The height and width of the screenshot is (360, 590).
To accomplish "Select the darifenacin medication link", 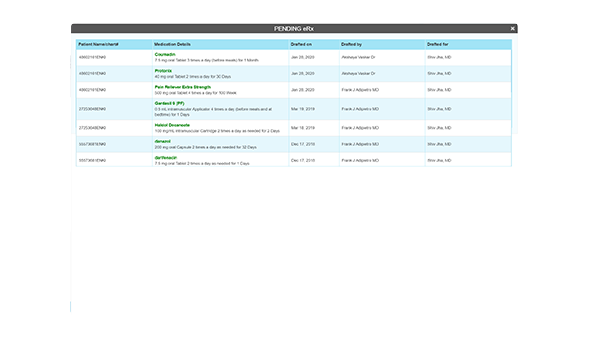I will point(166,158).
